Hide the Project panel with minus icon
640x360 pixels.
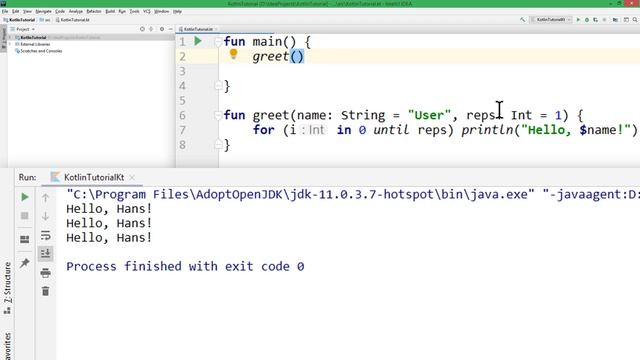pos(171,29)
